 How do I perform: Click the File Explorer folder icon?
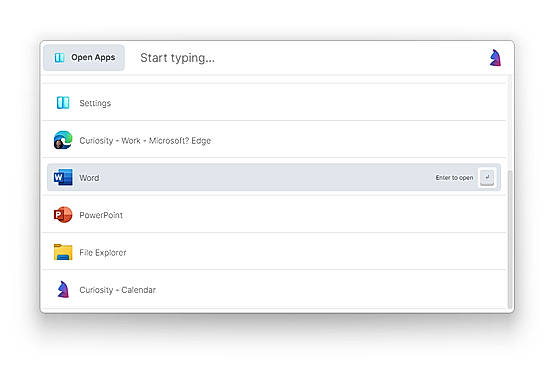click(63, 252)
